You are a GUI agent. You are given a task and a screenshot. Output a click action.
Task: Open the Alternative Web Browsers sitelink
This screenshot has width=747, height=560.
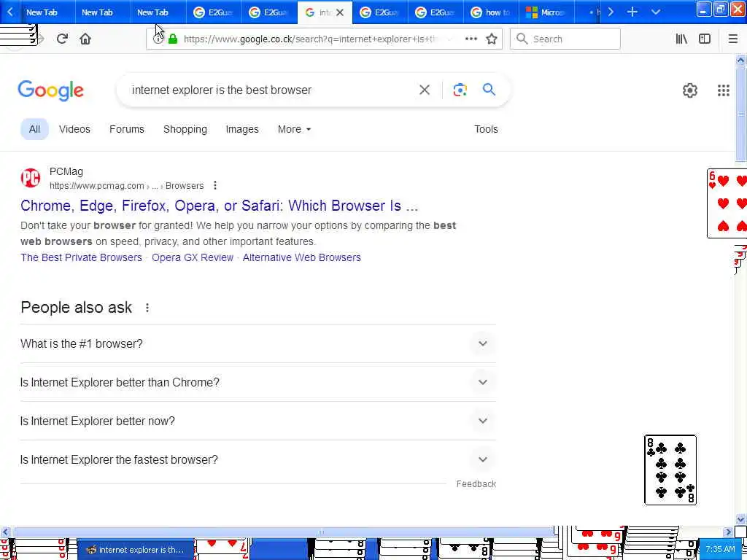tap(301, 257)
